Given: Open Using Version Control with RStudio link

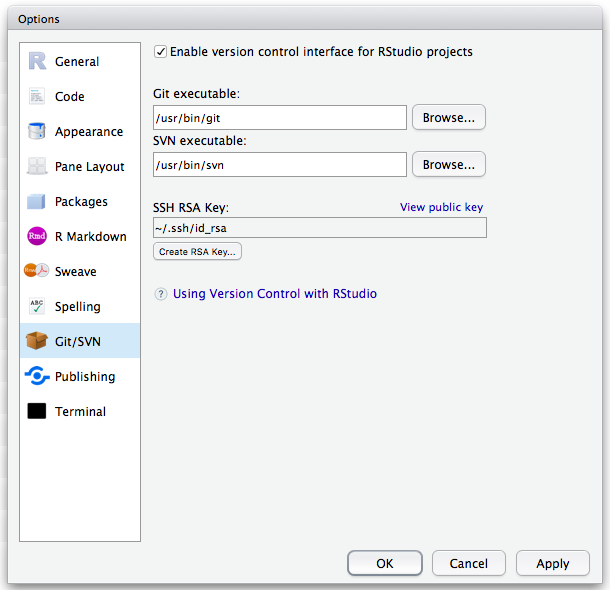Looking at the screenshot, I should [275, 294].
